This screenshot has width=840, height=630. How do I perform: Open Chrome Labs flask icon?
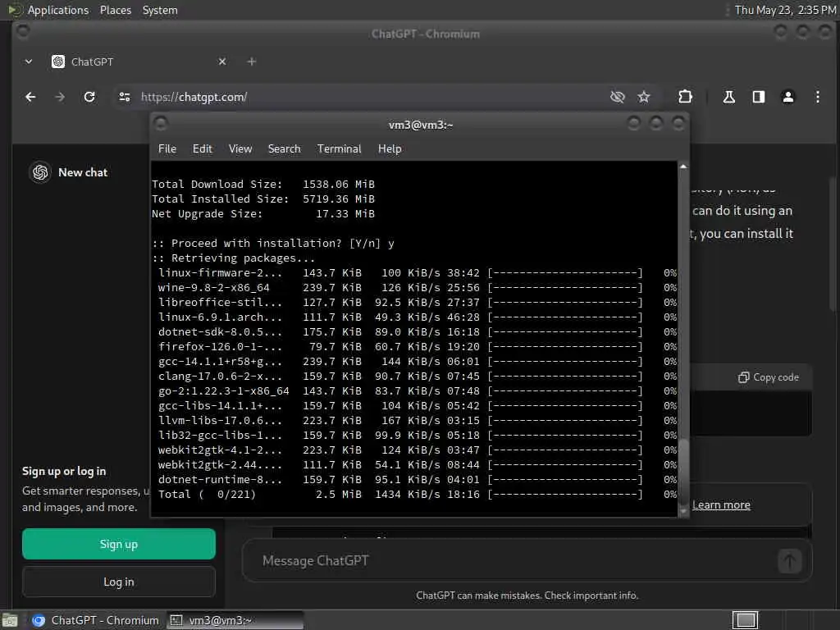coord(728,97)
